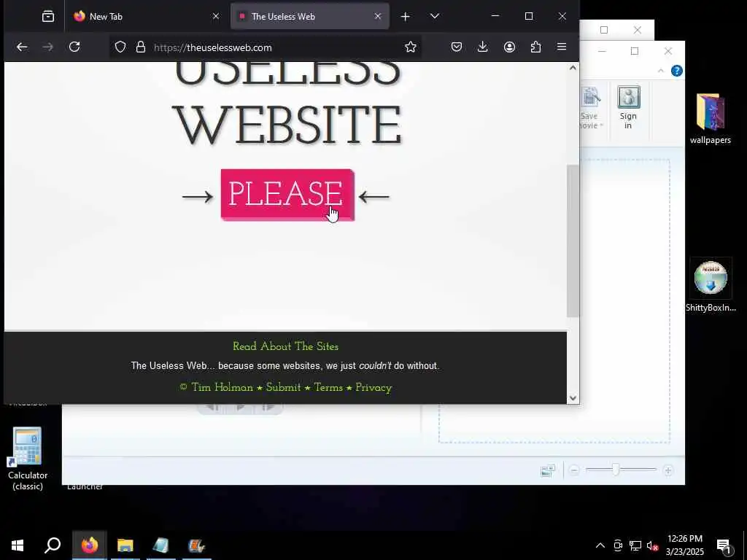Show site security padlock info
This screenshot has height=560, width=747.
(141, 47)
